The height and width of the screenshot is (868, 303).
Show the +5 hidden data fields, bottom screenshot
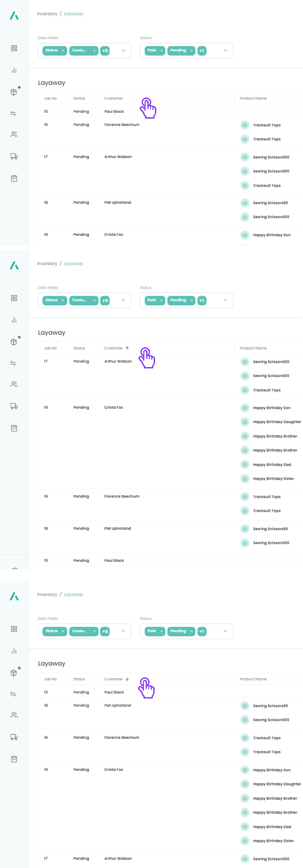[105, 631]
